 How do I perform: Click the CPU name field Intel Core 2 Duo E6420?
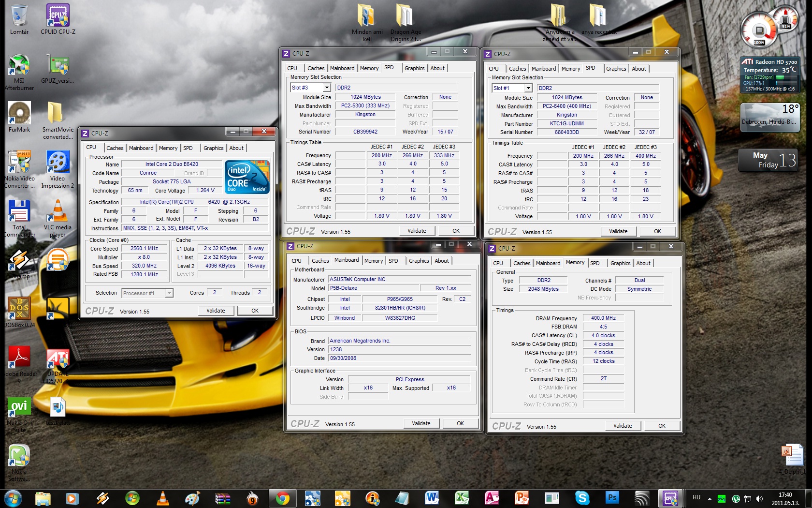coord(172,164)
